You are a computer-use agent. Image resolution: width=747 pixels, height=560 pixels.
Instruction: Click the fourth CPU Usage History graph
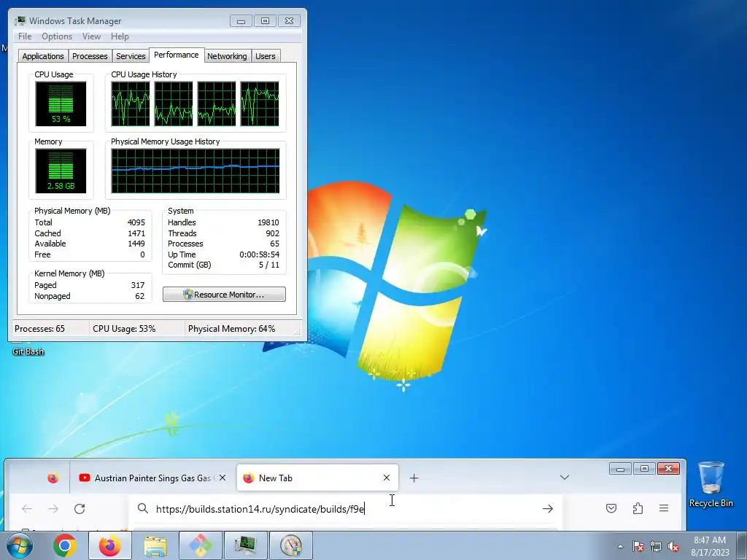tap(260, 104)
